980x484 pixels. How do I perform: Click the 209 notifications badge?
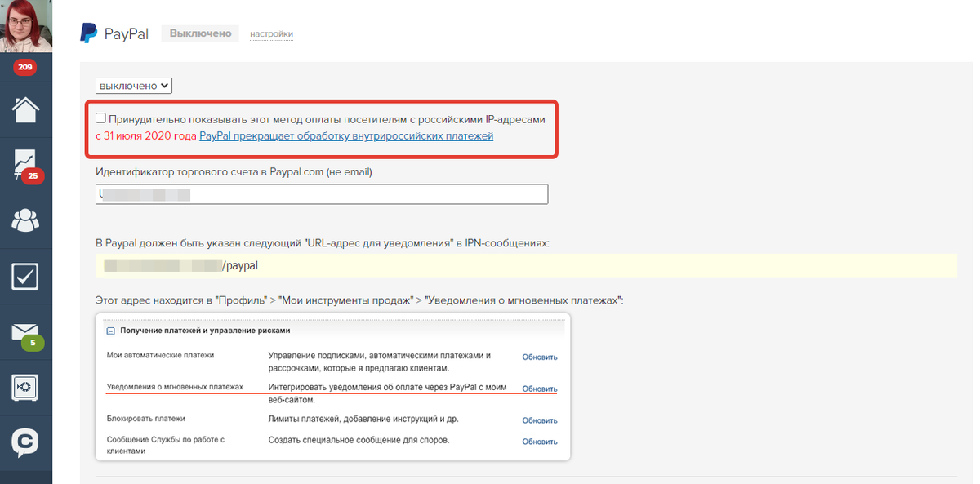point(25,68)
